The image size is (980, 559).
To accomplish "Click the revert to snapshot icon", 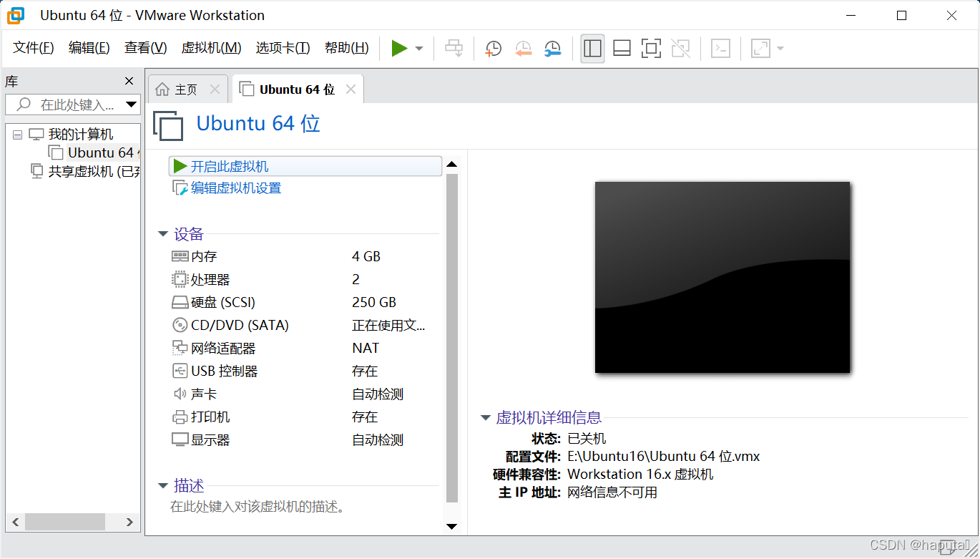I will click(524, 49).
